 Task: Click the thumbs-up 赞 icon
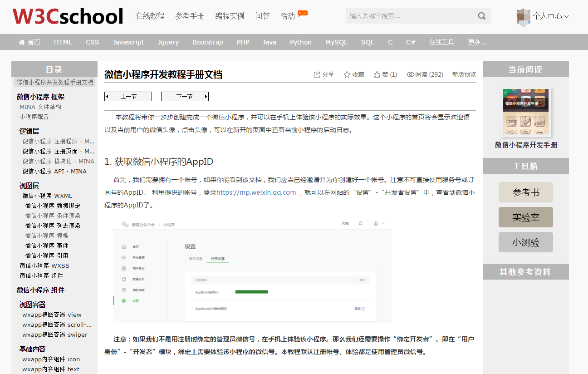click(377, 74)
